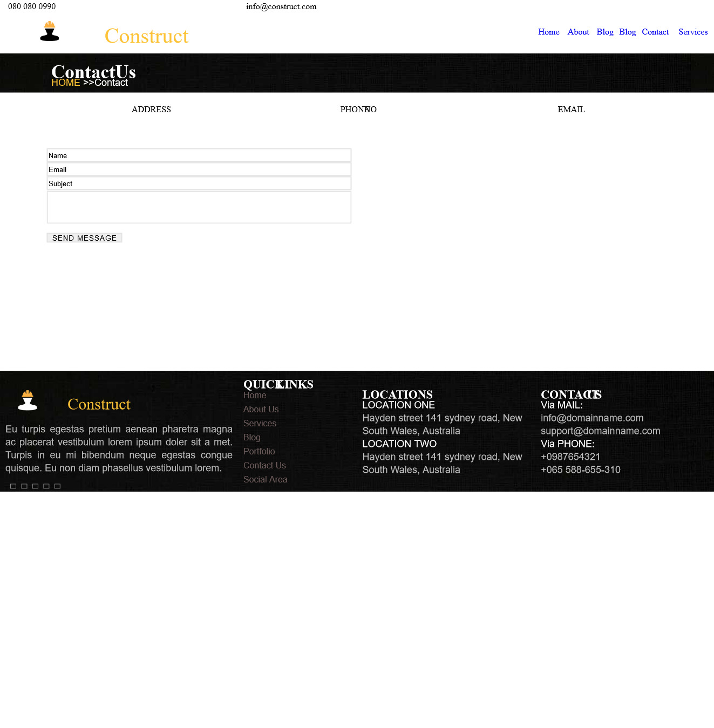The height and width of the screenshot is (728, 714).
Task: Open About Us in Quick Links
Action: click(x=261, y=410)
